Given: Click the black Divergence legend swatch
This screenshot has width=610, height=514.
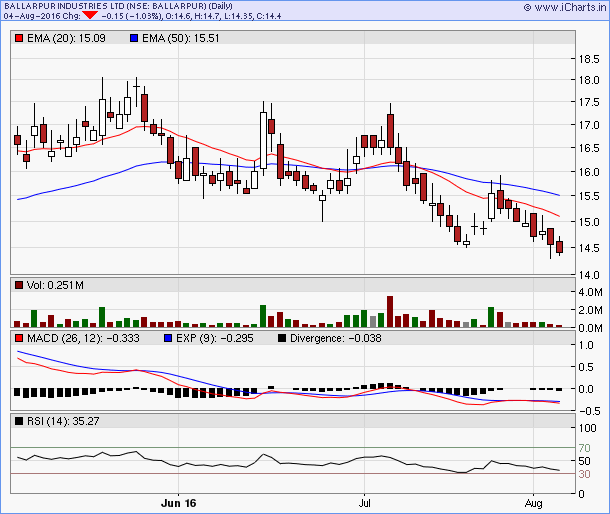Looking at the screenshot, I should tap(282, 339).
